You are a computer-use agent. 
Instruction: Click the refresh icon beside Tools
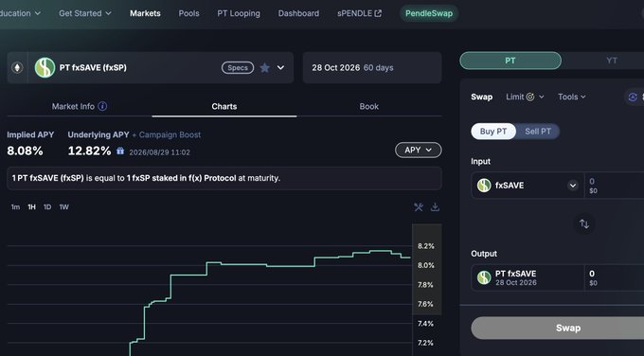point(633,97)
